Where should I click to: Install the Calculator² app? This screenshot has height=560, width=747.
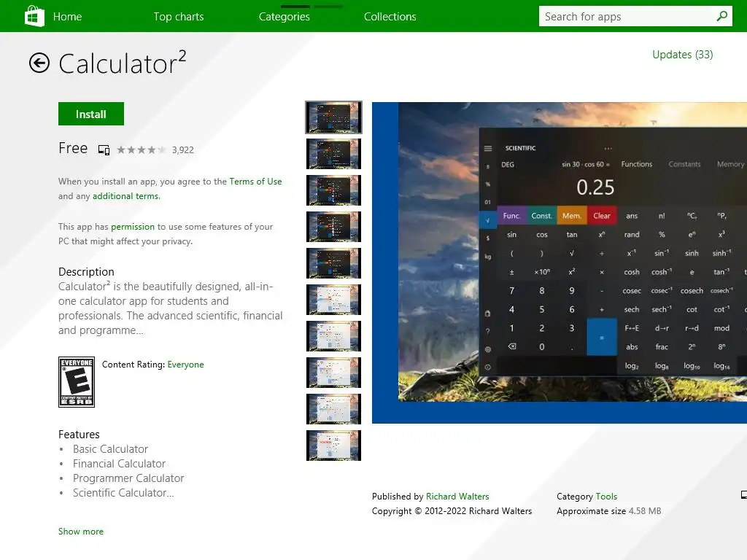coord(91,114)
